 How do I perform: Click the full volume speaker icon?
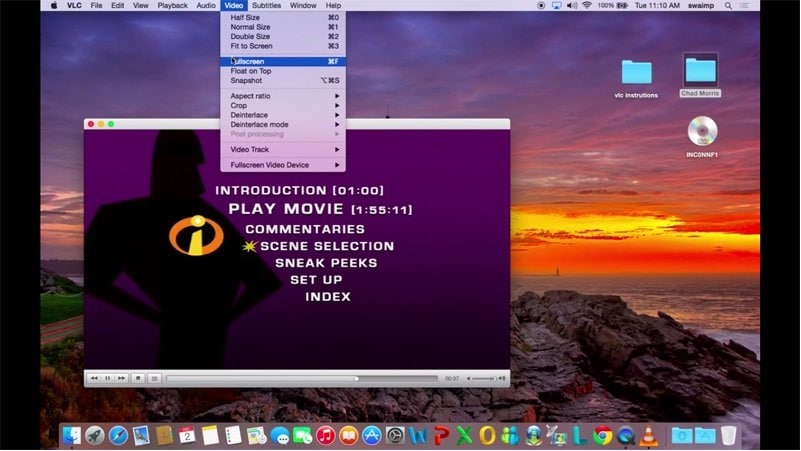click(502, 378)
